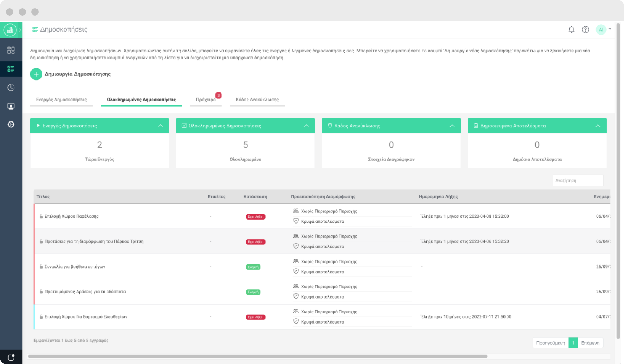This screenshot has height=364, width=624.
Task: Select the polls list icon in sidebar
Action: point(11,69)
